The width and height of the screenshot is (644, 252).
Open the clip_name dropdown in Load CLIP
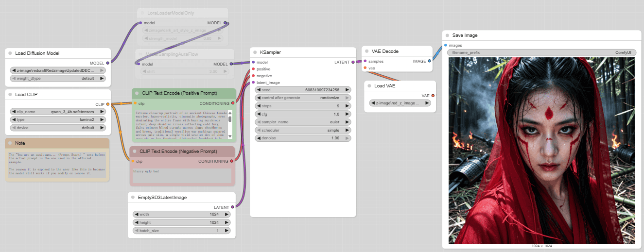click(x=57, y=112)
